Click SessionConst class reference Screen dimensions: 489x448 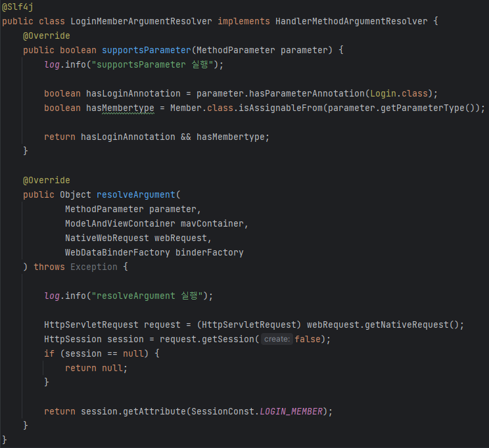[223, 411]
